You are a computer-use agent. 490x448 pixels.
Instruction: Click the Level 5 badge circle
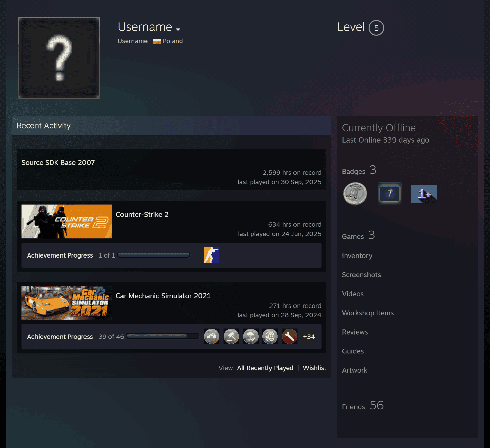(x=376, y=28)
